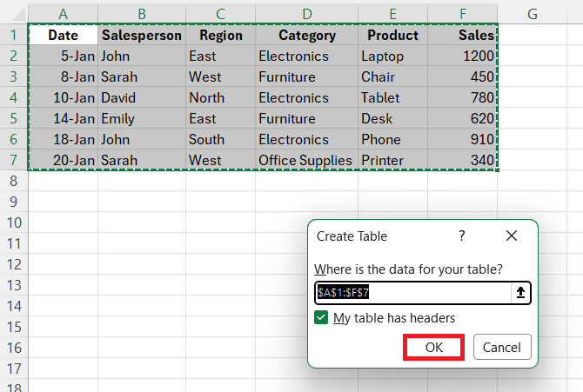Select the 780 sales cell
This screenshot has width=583, height=392.
click(x=463, y=97)
